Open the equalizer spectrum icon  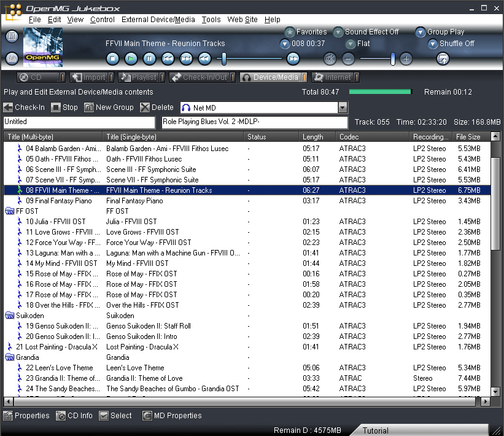click(x=12, y=58)
